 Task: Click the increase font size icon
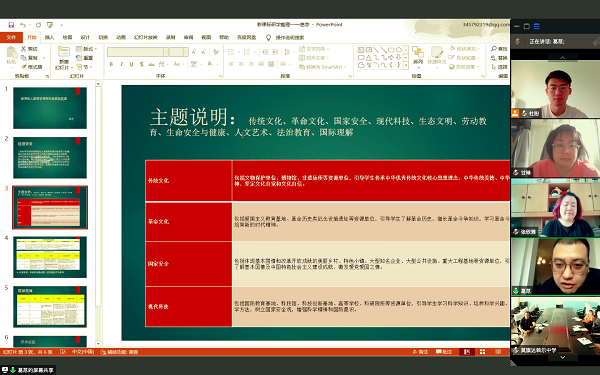point(194,52)
